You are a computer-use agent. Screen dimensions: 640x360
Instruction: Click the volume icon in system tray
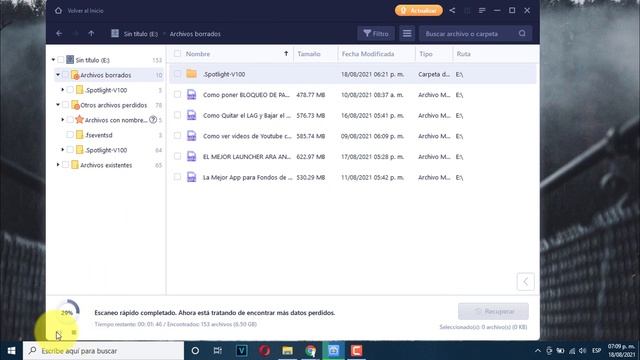tap(582, 351)
